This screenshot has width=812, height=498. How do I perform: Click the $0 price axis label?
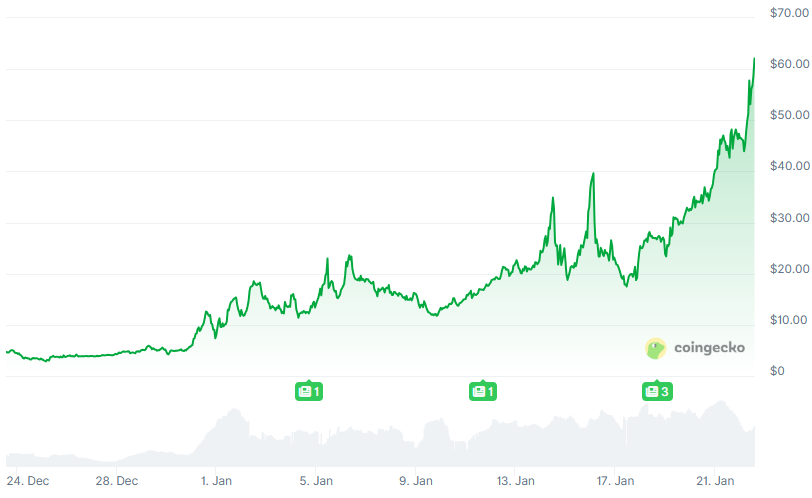click(x=777, y=371)
